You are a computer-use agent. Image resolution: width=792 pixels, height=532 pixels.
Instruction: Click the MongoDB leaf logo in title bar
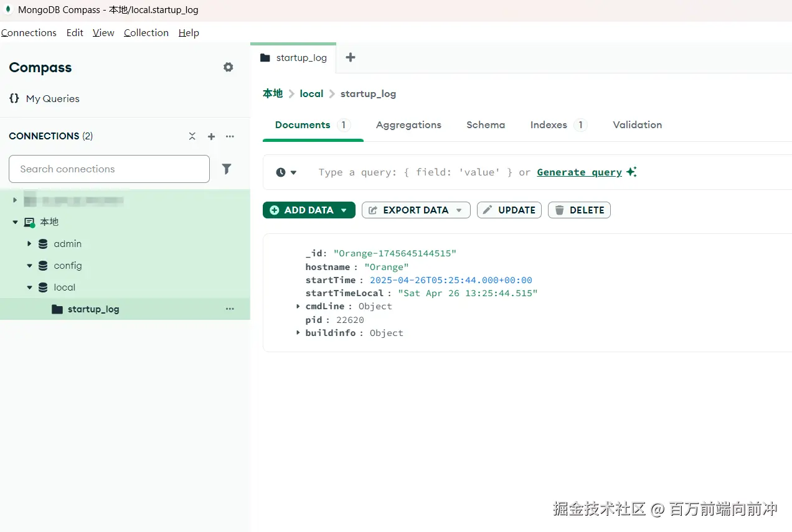[x=9, y=10]
